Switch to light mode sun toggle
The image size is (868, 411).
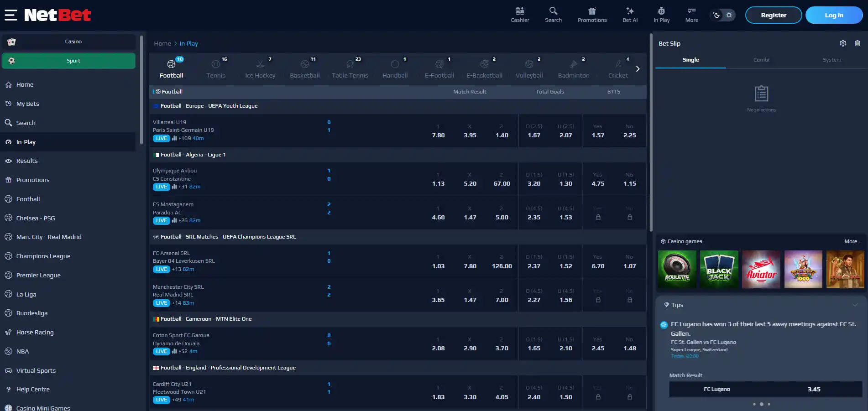pos(729,15)
